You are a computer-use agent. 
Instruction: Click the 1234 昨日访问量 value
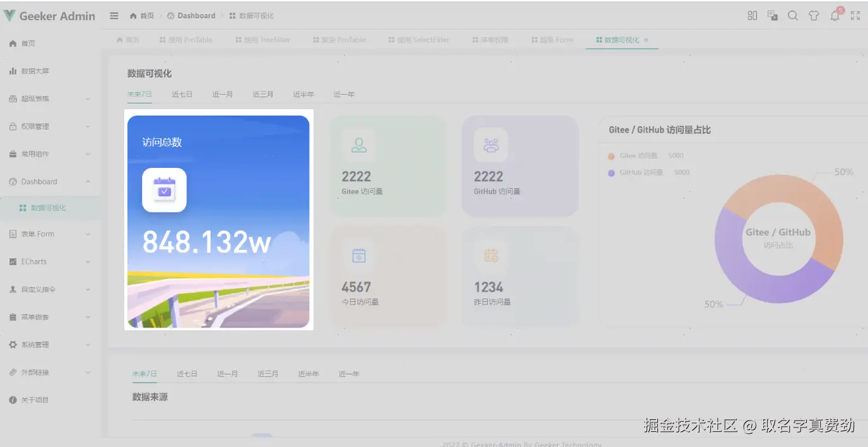coord(489,287)
